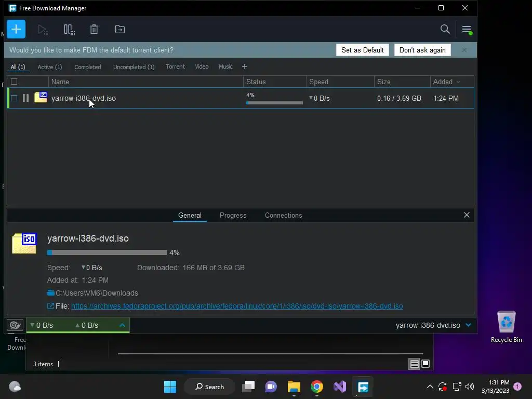Toggle snail mode icon in status bar
The image size is (532, 399).
(15, 325)
